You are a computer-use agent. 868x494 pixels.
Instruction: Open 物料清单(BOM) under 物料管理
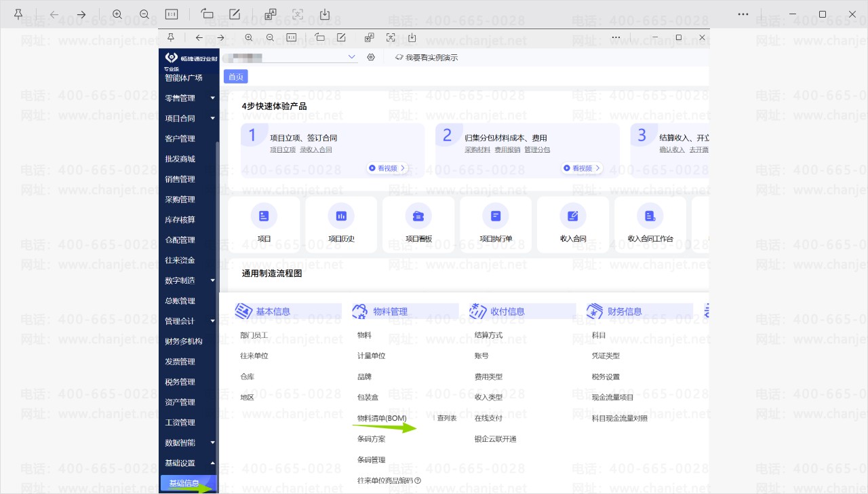382,418
